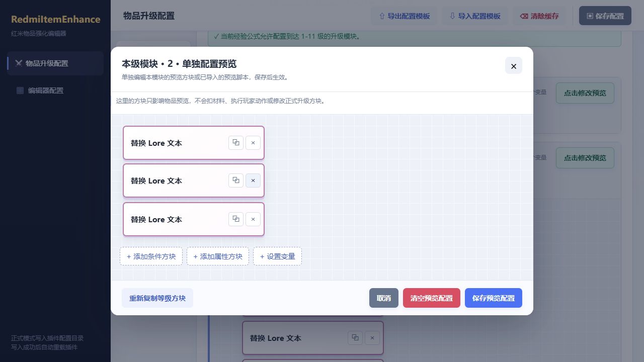This screenshot has width=644, height=362.
Task: Remove the second 替换 Lore 文本 block in the dialog
Action: pos(253,180)
